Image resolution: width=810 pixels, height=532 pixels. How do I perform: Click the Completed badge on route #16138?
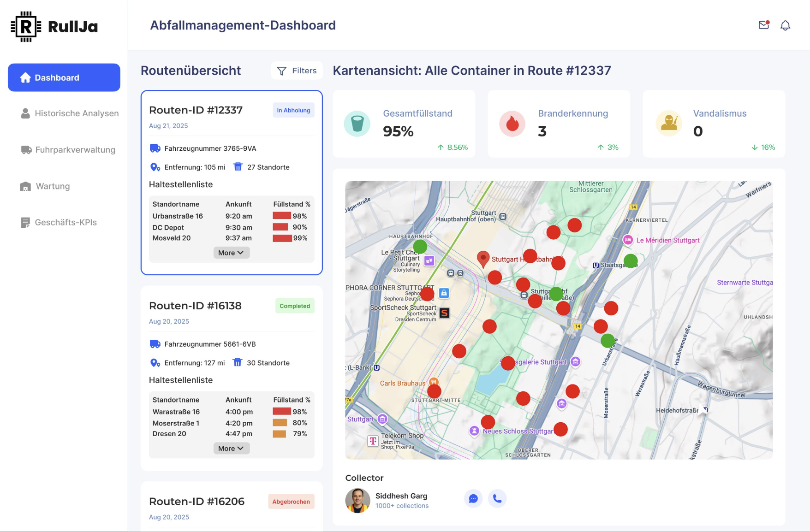pyautogui.click(x=294, y=306)
